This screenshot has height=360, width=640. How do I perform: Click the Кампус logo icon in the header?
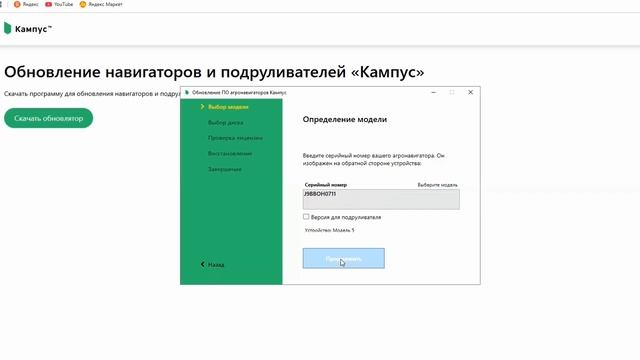pos(7,29)
